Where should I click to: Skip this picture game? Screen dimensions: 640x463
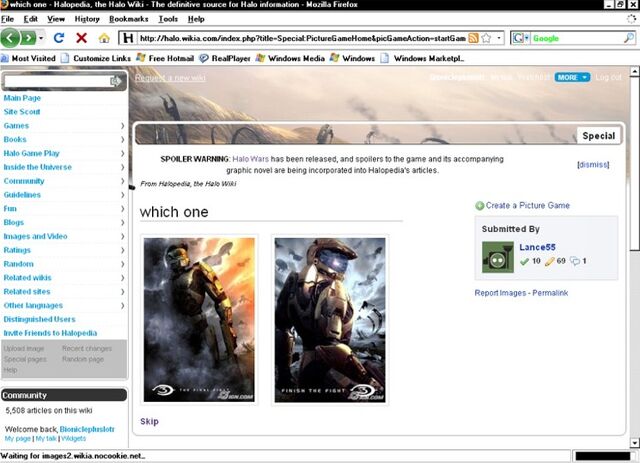(x=149, y=421)
